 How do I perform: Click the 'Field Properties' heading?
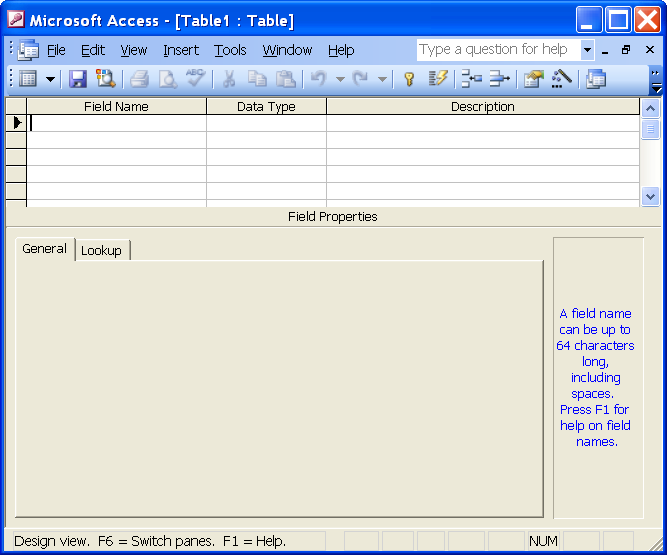[333, 216]
